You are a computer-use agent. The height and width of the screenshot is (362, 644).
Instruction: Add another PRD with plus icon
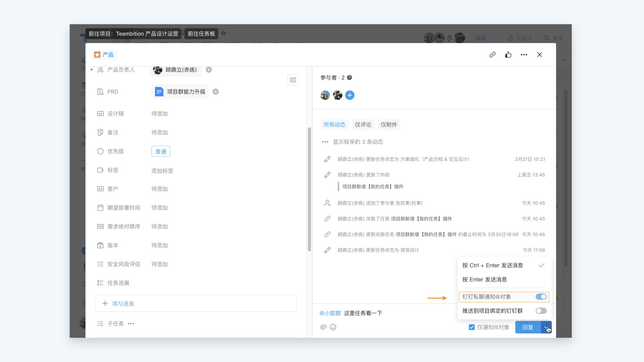[x=216, y=92]
